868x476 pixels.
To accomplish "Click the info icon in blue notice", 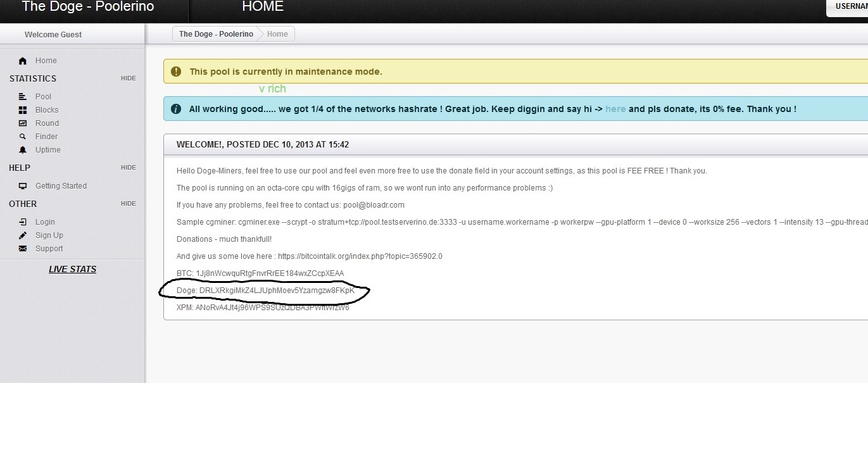I will pos(176,109).
